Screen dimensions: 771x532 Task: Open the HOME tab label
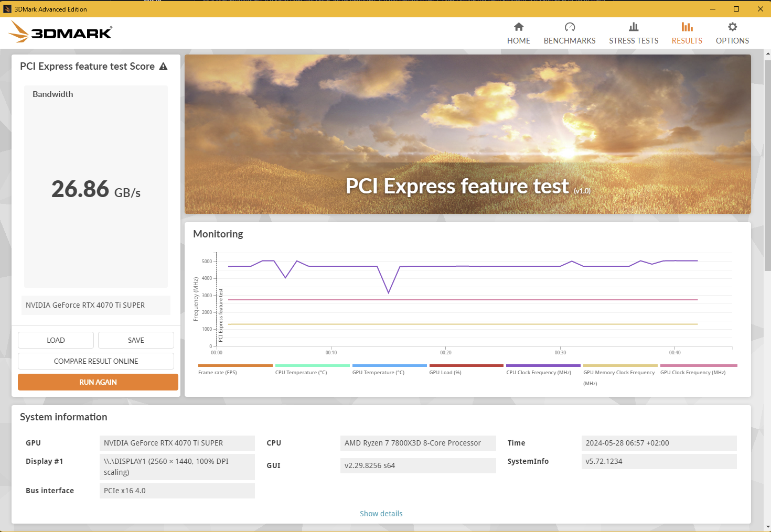[519, 41]
